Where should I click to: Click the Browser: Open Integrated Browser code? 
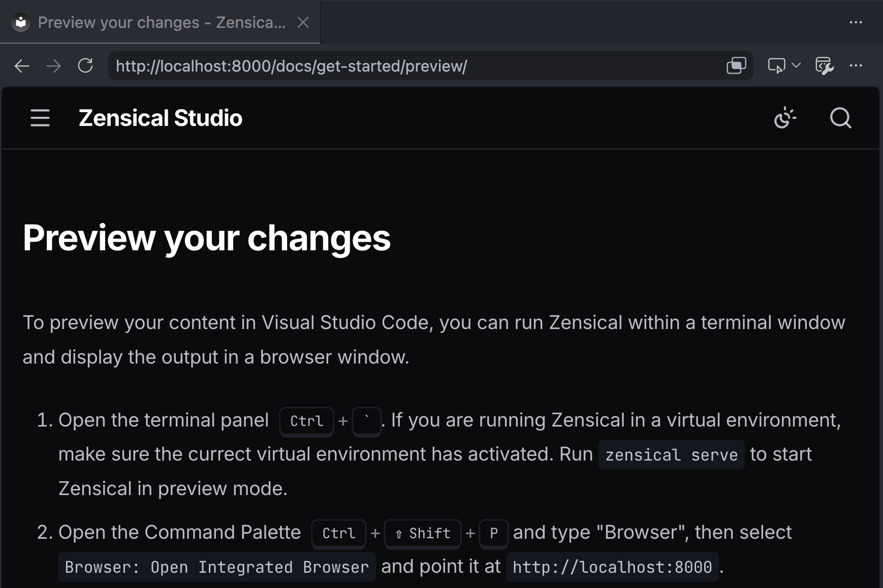pyautogui.click(x=217, y=567)
